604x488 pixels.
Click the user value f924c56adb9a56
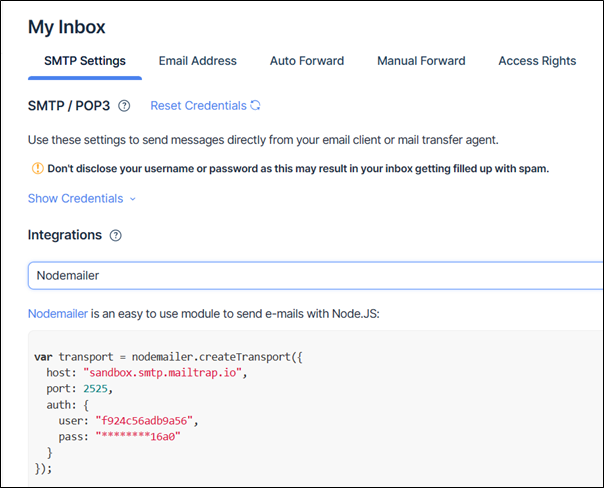click(x=145, y=421)
